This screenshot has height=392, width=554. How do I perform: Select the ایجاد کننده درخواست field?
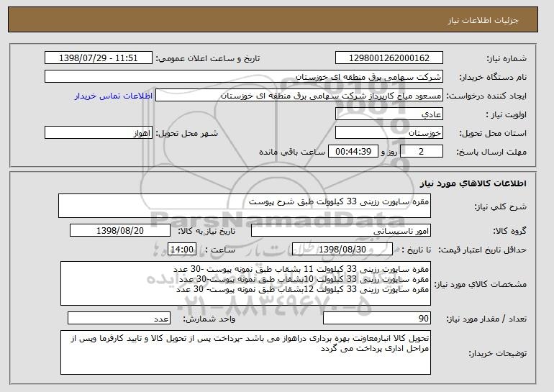pyautogui.click(x=299, y=96)
